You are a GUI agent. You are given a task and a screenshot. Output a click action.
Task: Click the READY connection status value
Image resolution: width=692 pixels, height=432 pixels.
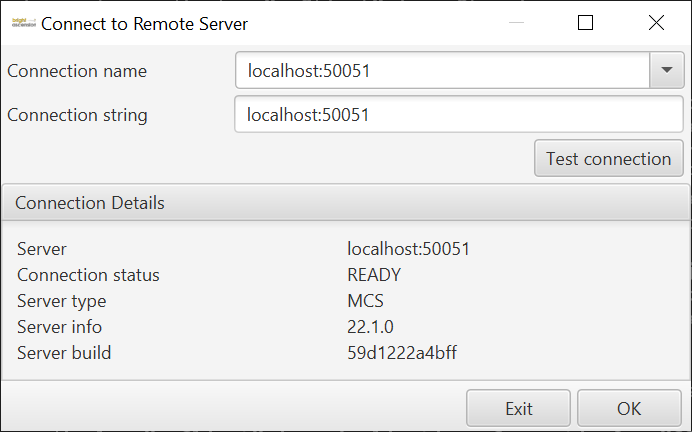[x=374, y=275]
